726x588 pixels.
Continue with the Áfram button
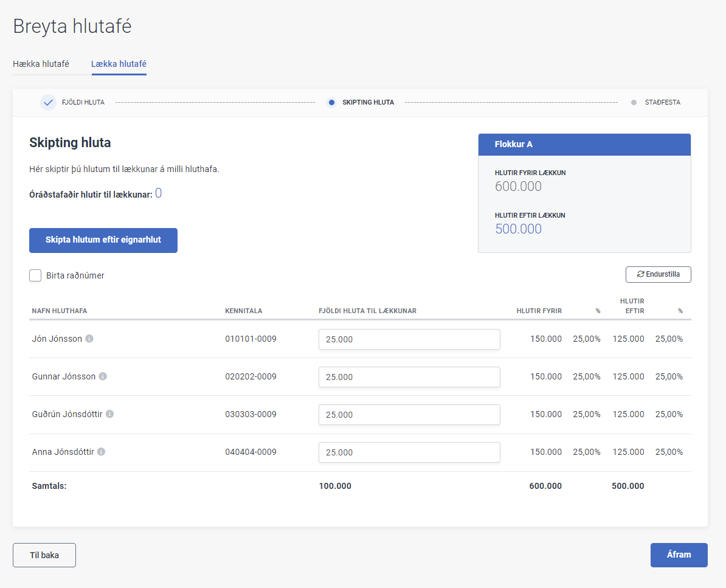pos(679,555)
